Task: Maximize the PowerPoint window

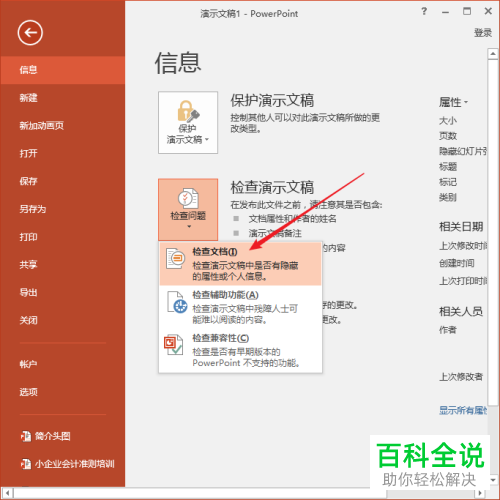Action: pyautogui.click(x=467, y=11)
